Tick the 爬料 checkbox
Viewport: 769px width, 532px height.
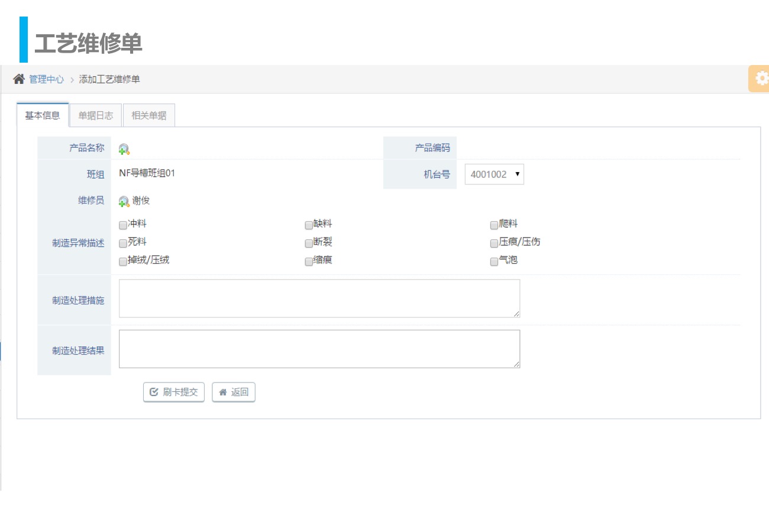pyautogui.click(x=494, y=225)
